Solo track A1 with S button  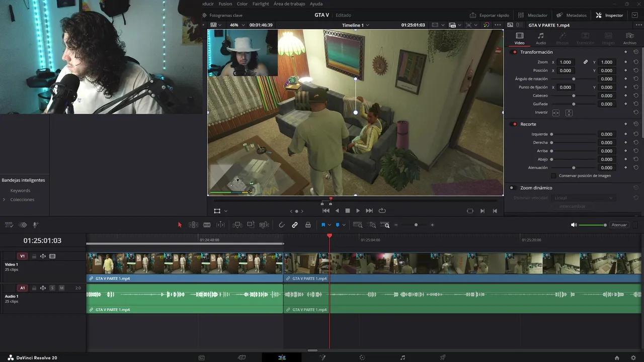[52, 288]
